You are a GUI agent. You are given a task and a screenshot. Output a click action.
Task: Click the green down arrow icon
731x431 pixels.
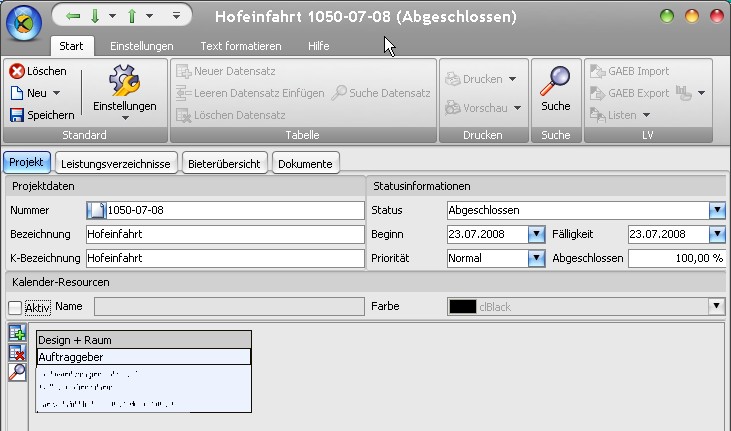[95, 16]
